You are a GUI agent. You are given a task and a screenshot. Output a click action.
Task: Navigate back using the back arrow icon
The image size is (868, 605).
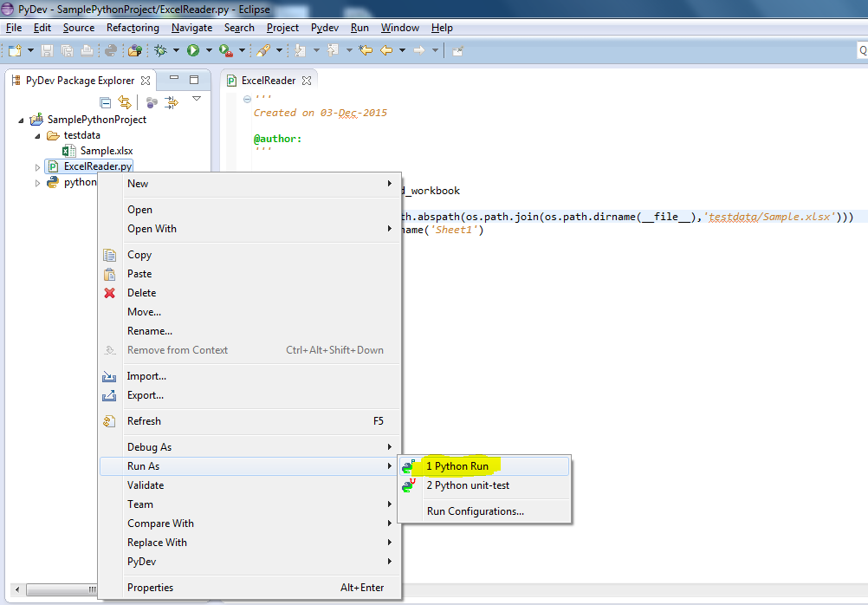coord(388,50)
